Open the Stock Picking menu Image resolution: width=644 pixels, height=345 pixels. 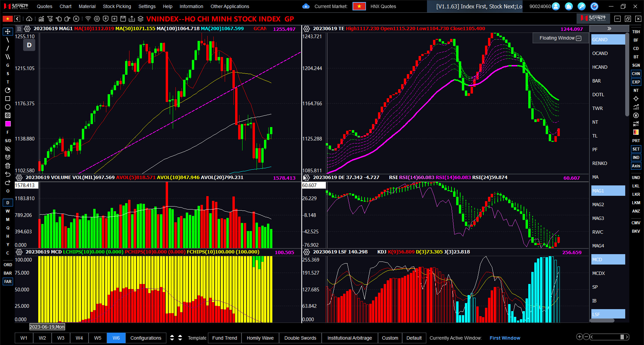click(117, 6)
